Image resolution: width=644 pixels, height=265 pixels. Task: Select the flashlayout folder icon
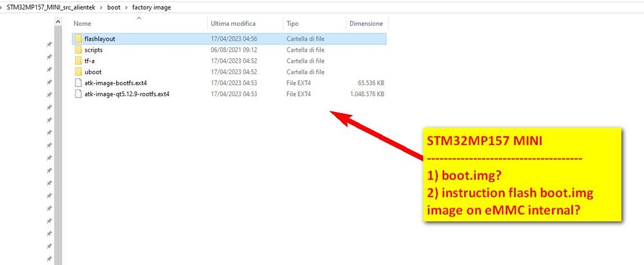pyautogui.click(x=79, y=39)
